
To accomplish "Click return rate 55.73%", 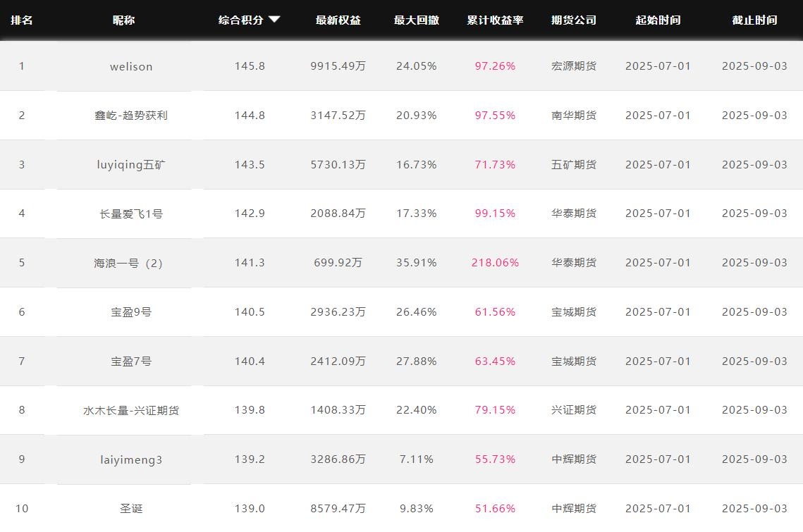I will coord(495,459).
